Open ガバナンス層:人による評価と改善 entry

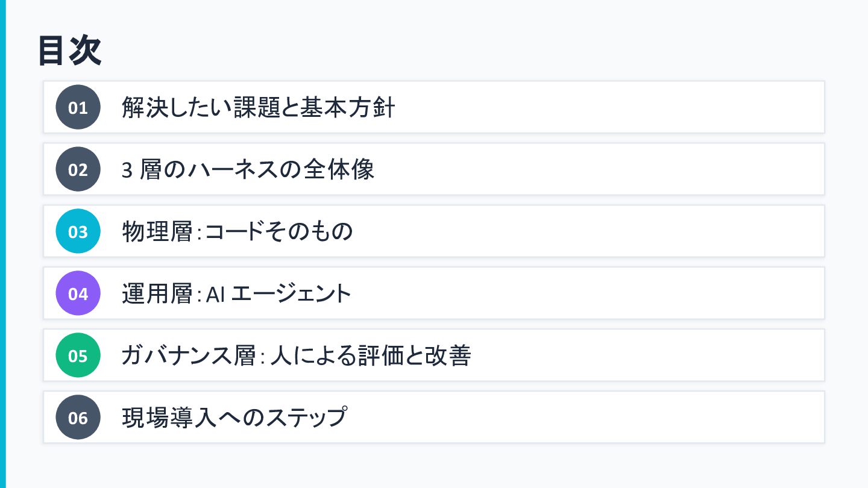click(x=296, y=356)
